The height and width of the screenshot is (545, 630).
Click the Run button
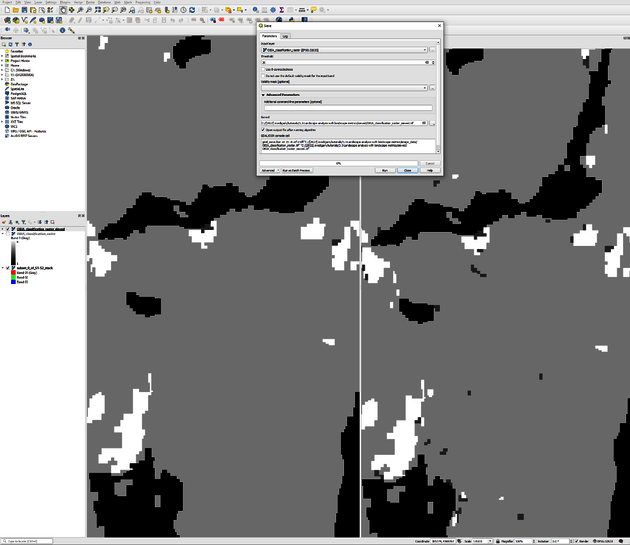[385, 170]
